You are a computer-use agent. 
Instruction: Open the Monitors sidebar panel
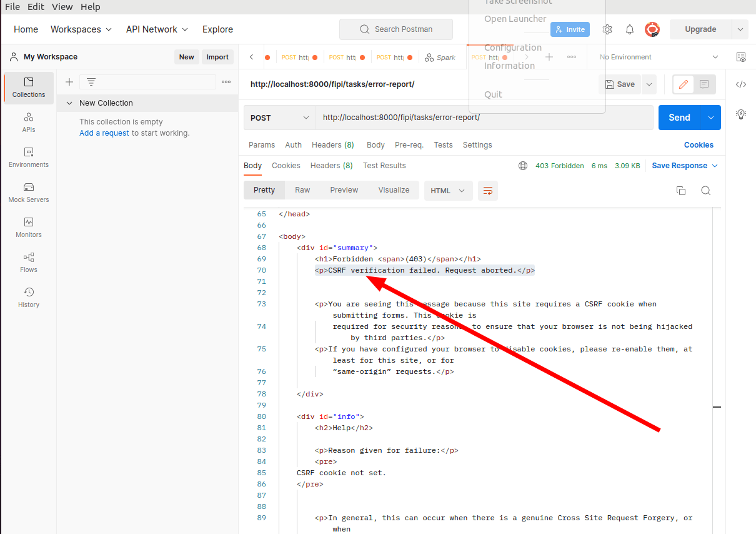[29, 228]
